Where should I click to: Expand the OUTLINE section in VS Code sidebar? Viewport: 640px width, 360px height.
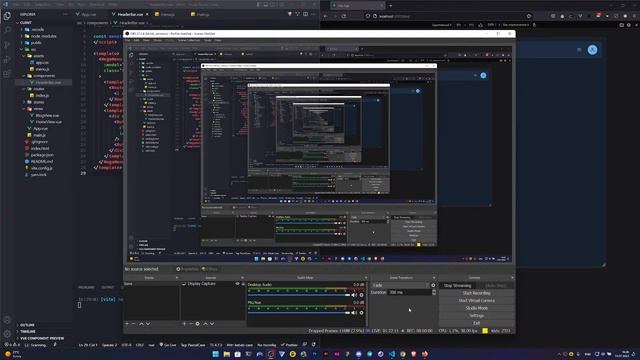27,325
